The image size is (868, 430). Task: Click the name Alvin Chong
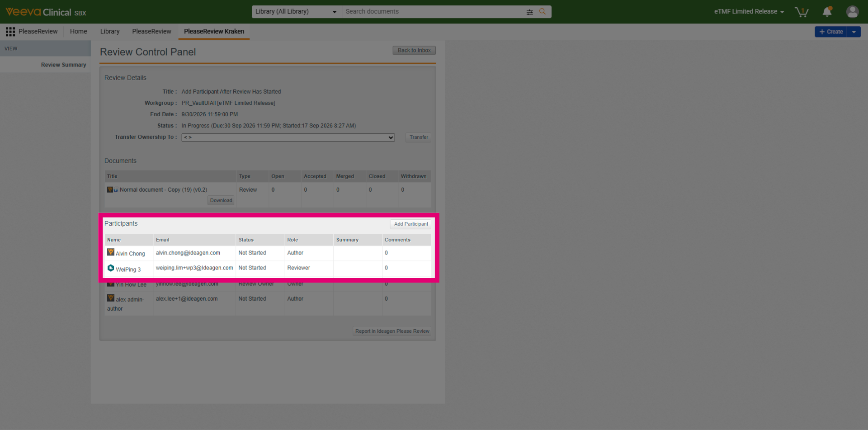point(130,254)
